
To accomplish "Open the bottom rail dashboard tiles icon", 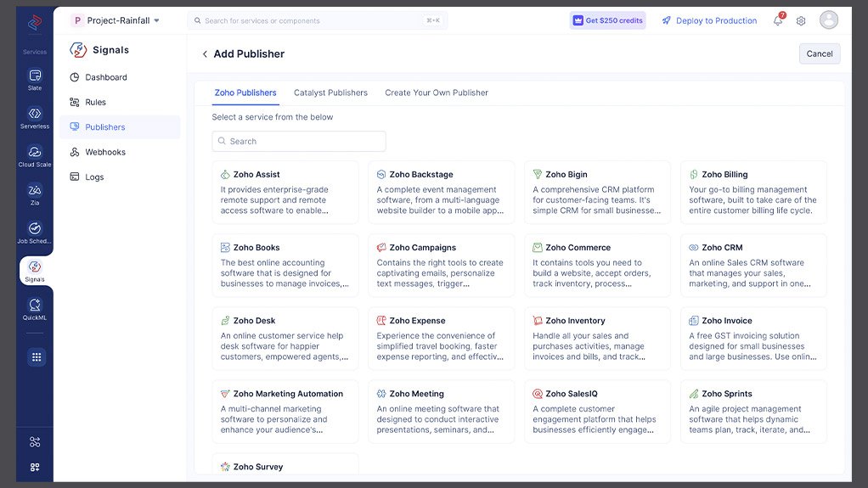I will coord(35,467).
